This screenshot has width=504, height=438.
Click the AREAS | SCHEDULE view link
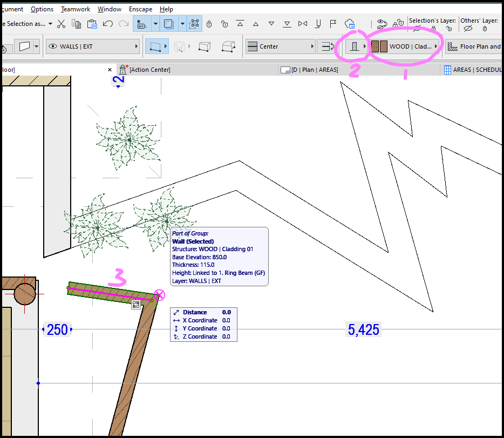(x=476, y=69)
